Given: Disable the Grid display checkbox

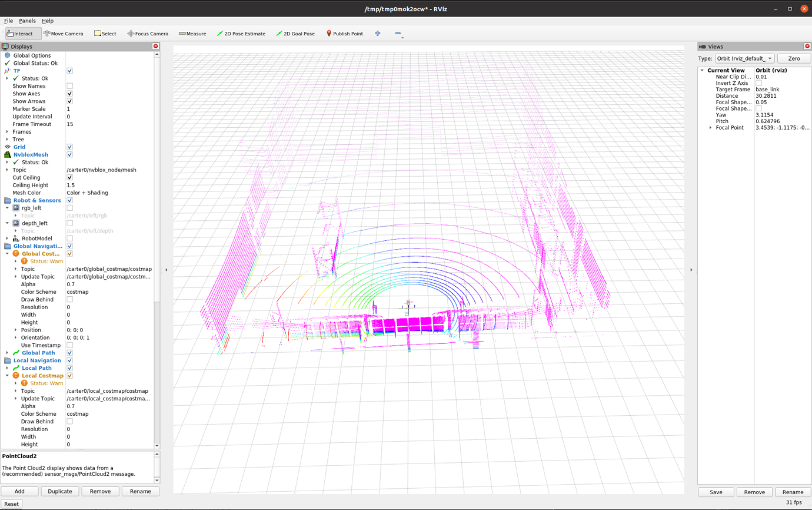Looking at the screenshot, I should tap(69, 147).
